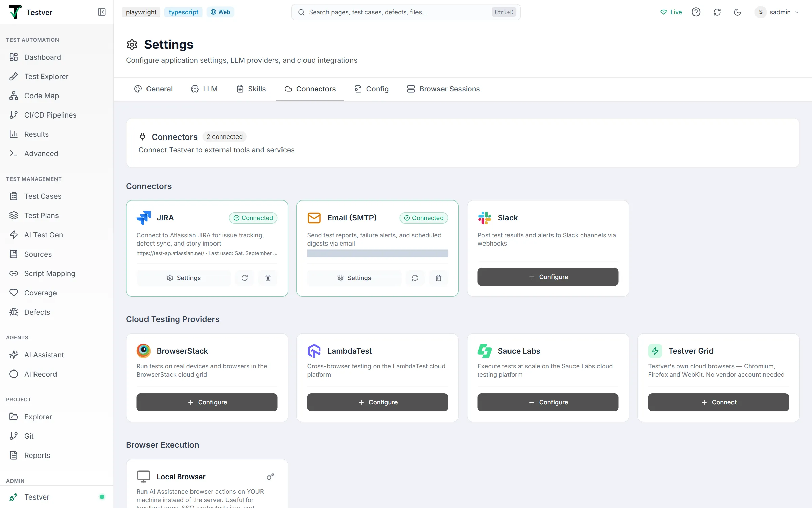Select the typescript tag
The height and width of the screenshot is (508, 812).
183,12
